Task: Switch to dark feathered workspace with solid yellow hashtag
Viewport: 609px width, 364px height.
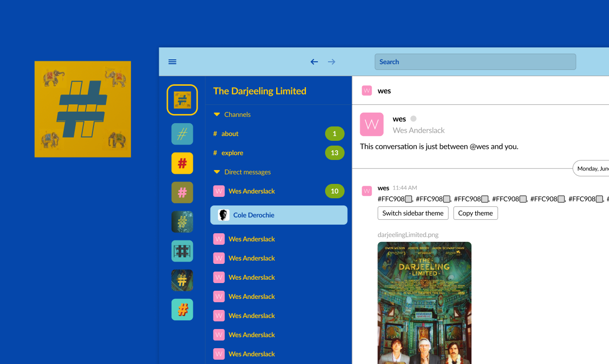Action: pos(182,280)
